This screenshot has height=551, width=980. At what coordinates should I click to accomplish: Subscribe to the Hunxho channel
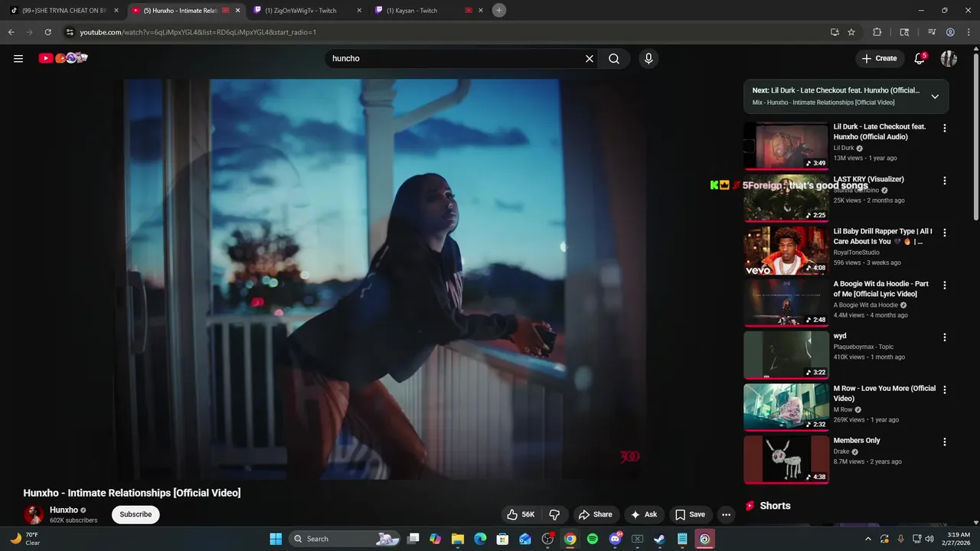click(x=136, y=514)
